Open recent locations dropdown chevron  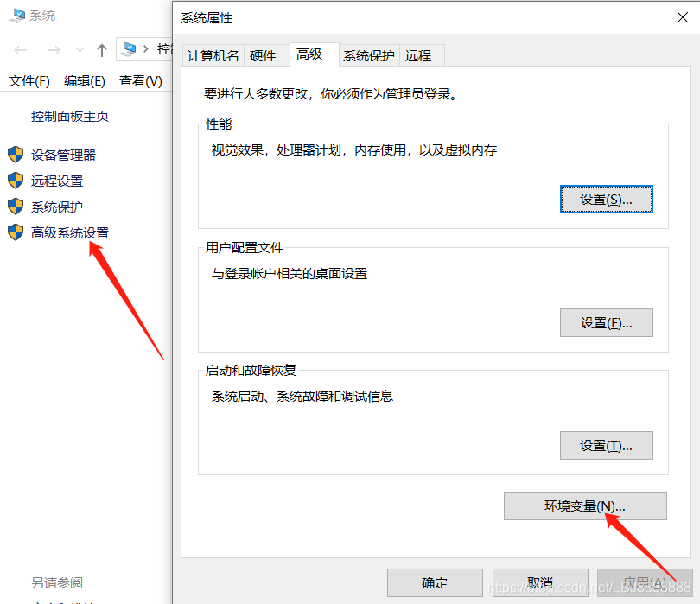click(80, 50)
